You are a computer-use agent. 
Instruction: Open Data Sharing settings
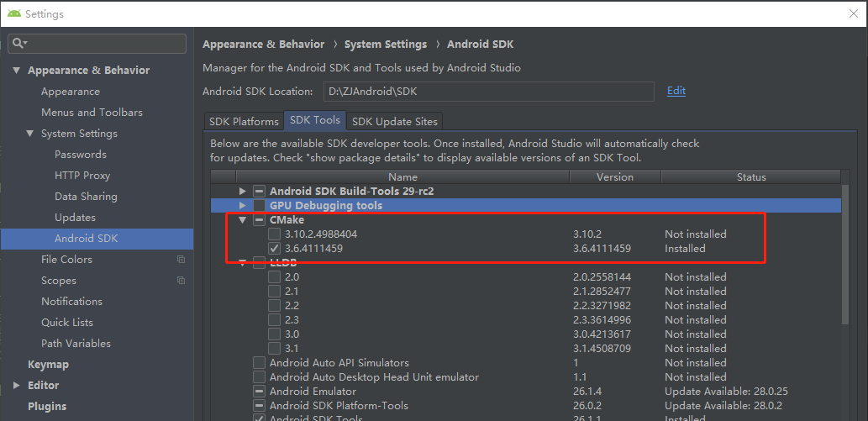coord(86,197)
